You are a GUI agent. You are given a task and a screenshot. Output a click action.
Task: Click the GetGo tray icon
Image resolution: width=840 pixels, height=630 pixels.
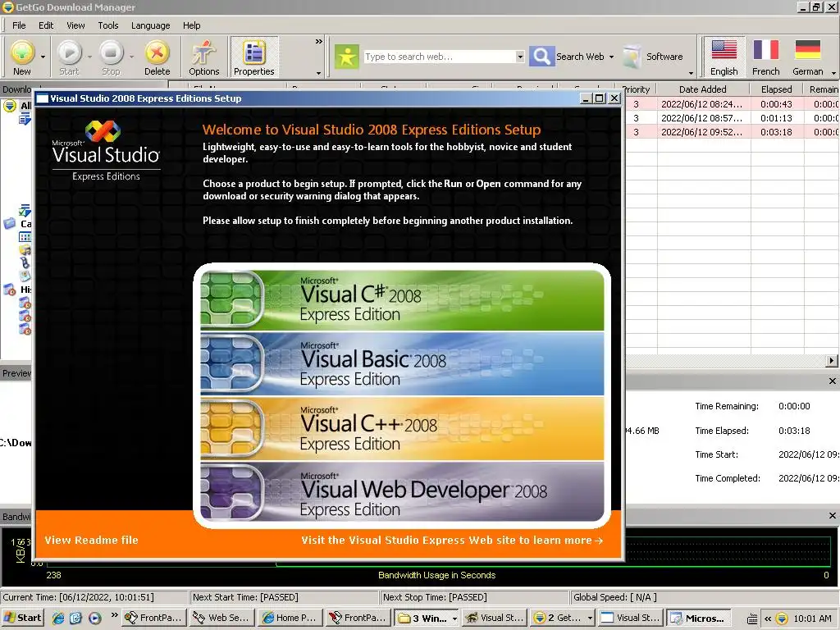(x=782, y=619)
